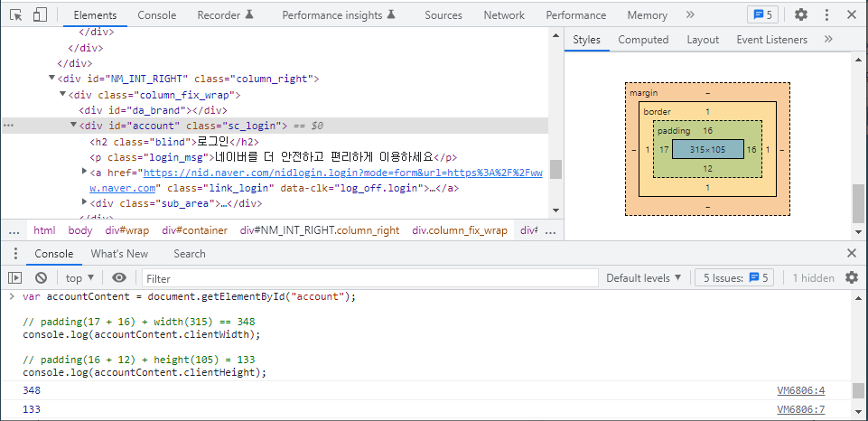868x421 pixels.
Task: Activate the inspect element picker tool
Action: [16, 15]
